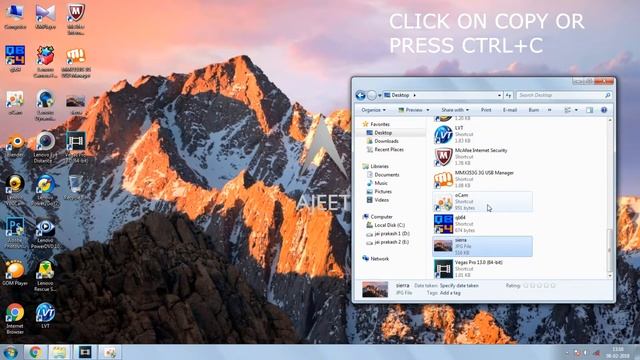
Task: Click the Desktop segment in the address bar
Action: pyautogui.click(x=400, y=95)
